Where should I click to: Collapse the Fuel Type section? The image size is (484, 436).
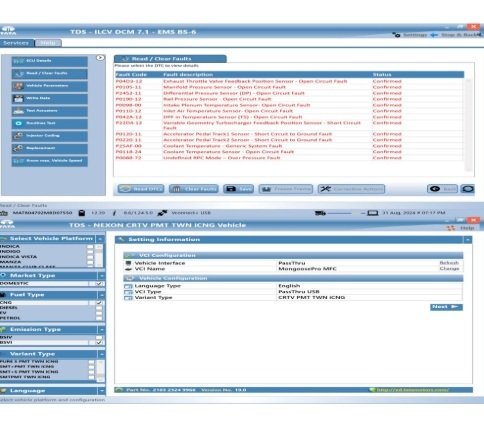101,295
